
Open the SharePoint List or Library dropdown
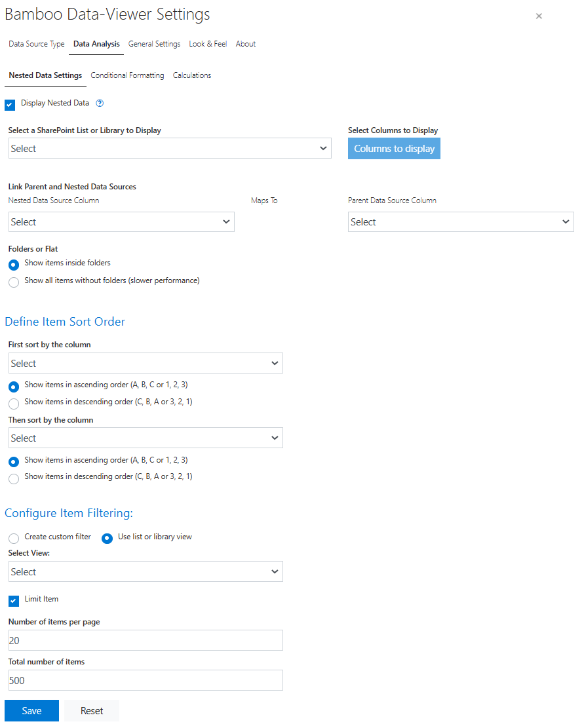pos(170,149)
